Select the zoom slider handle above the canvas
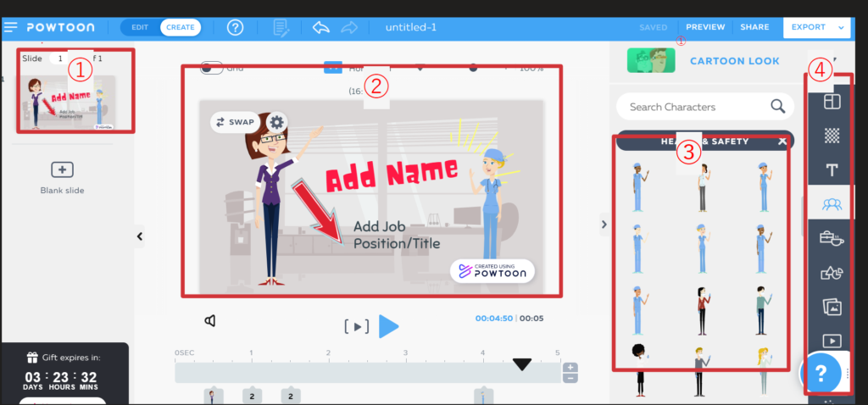 point(473,68)
